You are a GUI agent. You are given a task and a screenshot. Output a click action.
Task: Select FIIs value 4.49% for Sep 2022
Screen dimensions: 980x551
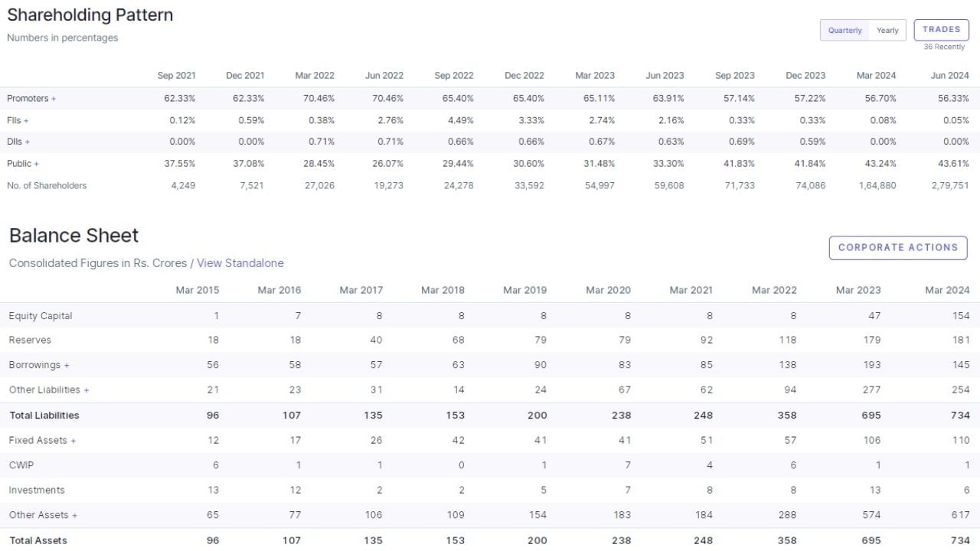pyautogui.click(x=460, y=121)
